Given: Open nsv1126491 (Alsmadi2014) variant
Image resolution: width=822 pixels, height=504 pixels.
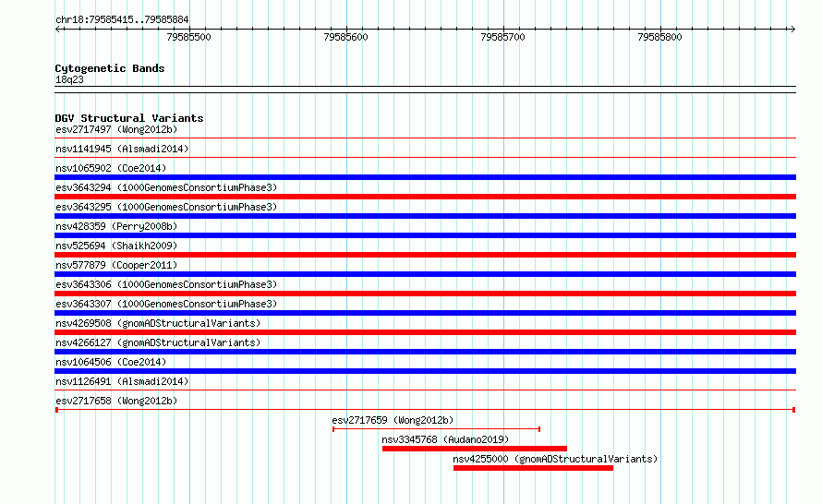Looking at the screenshot, I should 122,381.
